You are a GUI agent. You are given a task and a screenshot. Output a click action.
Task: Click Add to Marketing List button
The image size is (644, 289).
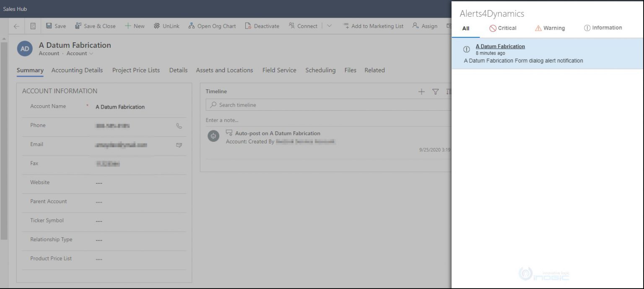coord(373,26)
